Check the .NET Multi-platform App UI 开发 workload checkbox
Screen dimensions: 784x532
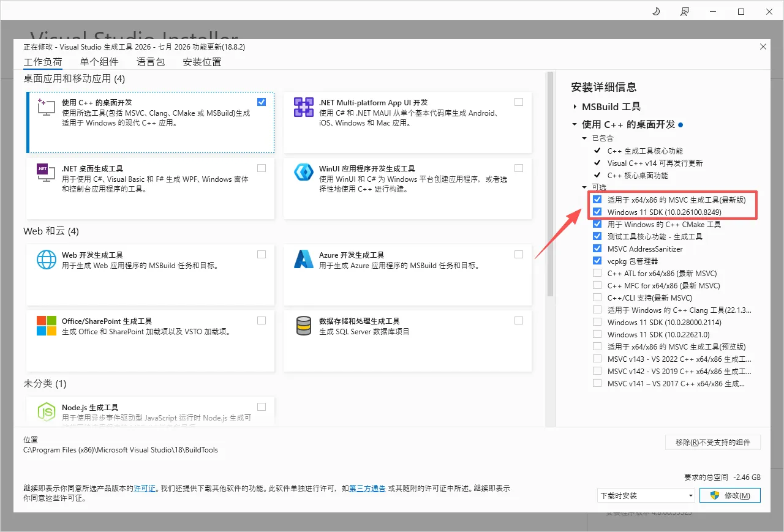pyautogui.click(x=519, y=102)
